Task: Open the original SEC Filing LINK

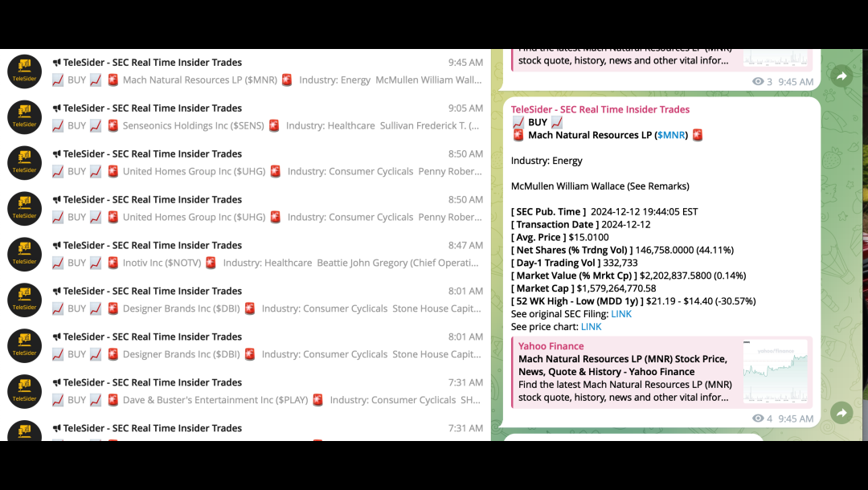Action: click(x=621, y=314)
